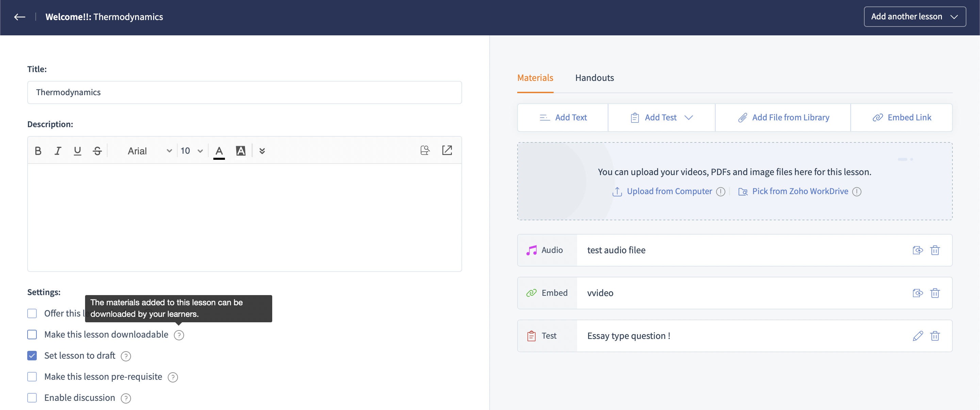Screen dimensions: 980x410
Task: Open the Arial font family dropdown
Action: pyautogui.click(x=149, y=151)
